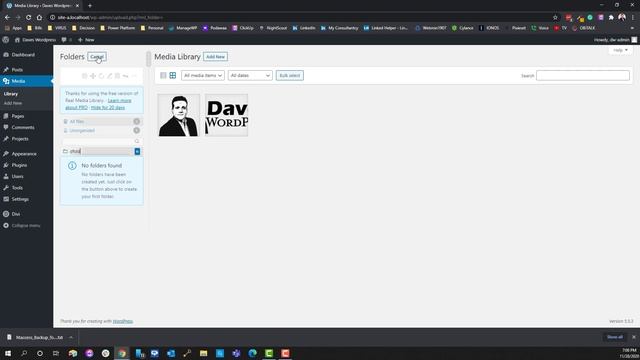Image resolution: width=640 pixels, height=360 pixels.
Task: Click the comments bubble in admin bar
Action: click(66, 40)
